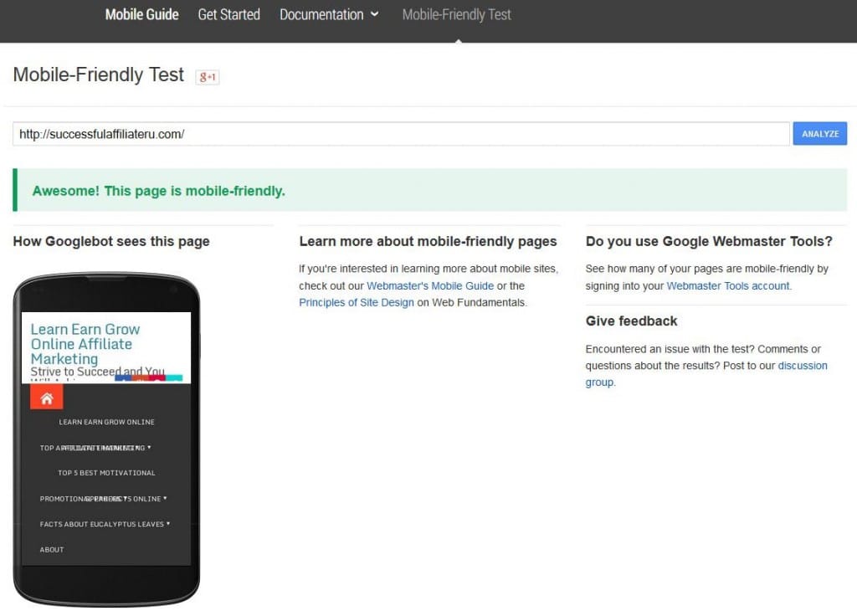Open the Mobile Guide nav item
The width and height of the screenshot is (857, 616).
pyautogui.click(x=141, y=15)
